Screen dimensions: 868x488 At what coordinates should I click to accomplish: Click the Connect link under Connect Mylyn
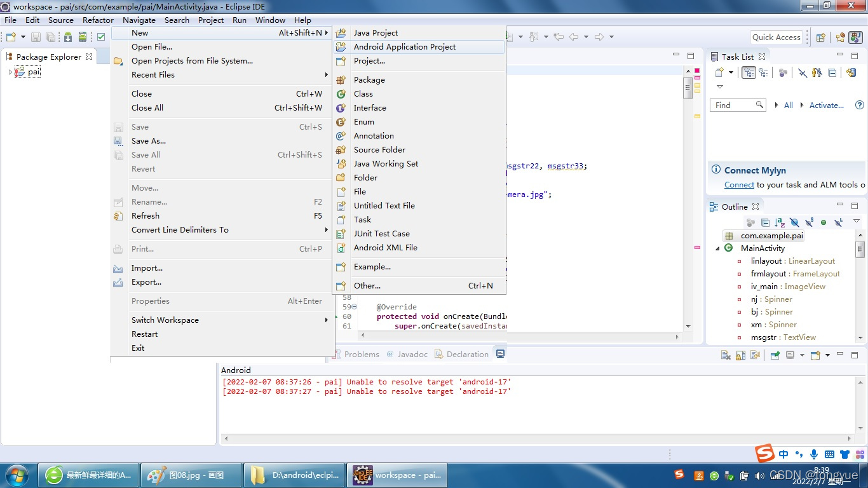tap(739, 185)
